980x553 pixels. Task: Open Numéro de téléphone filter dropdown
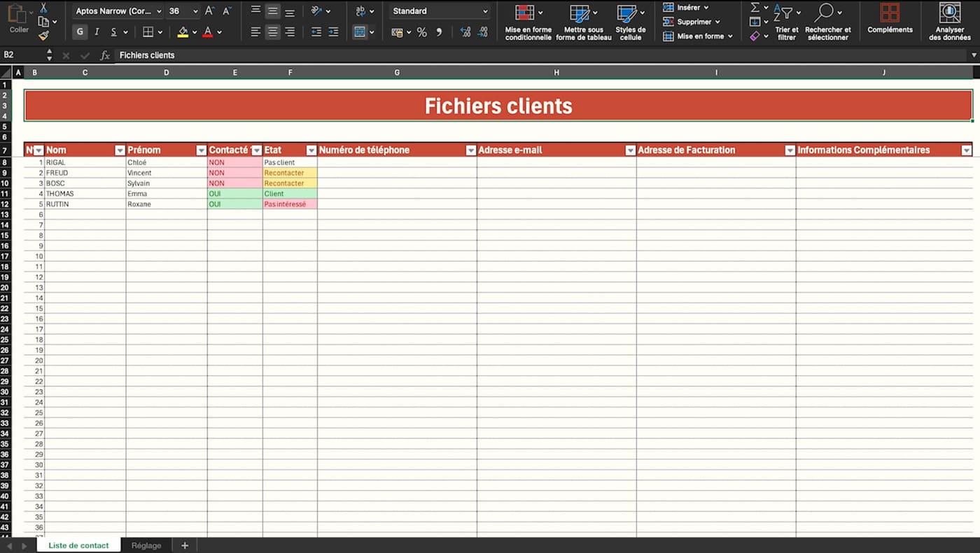click(x=471, y=150)
